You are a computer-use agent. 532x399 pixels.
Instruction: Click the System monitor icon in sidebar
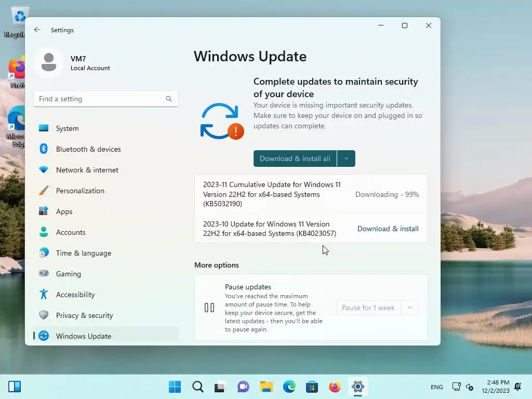44,128
